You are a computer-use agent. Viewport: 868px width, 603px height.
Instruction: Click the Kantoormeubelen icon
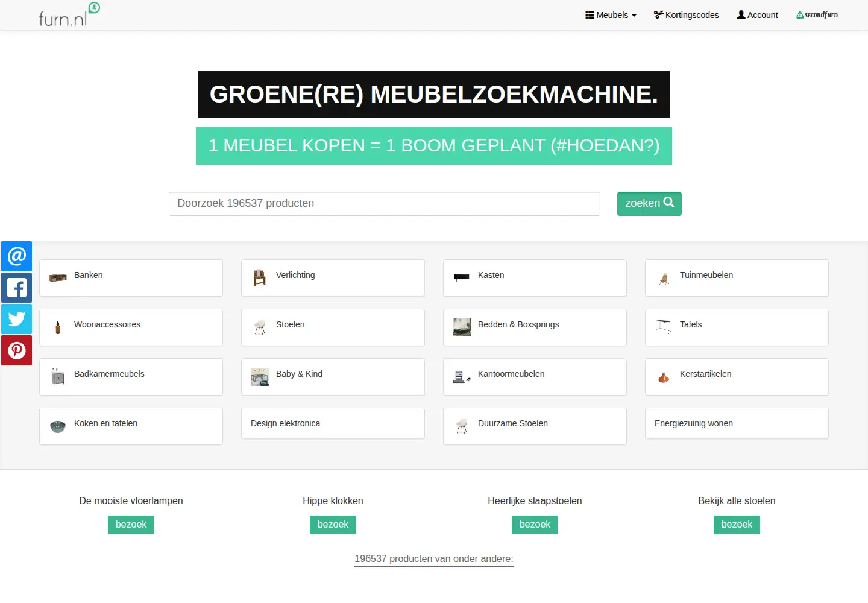tap(462, 377)
